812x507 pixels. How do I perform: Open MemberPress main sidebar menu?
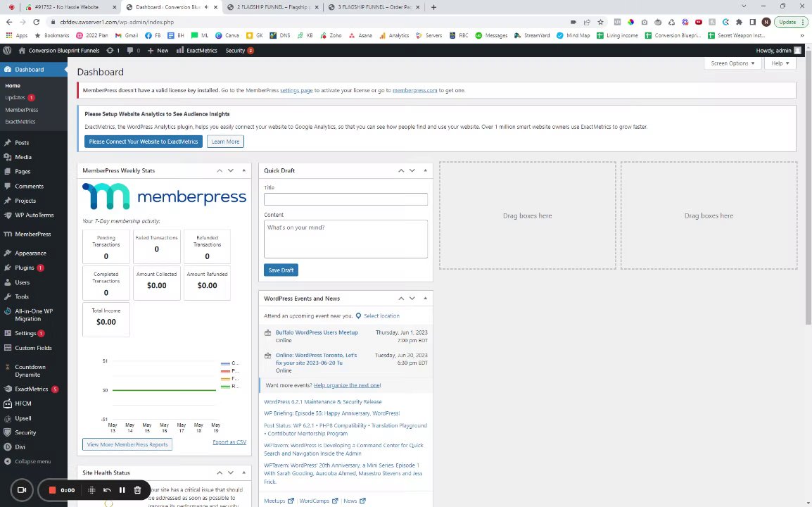pyautogui.click(x=32, y=234)
